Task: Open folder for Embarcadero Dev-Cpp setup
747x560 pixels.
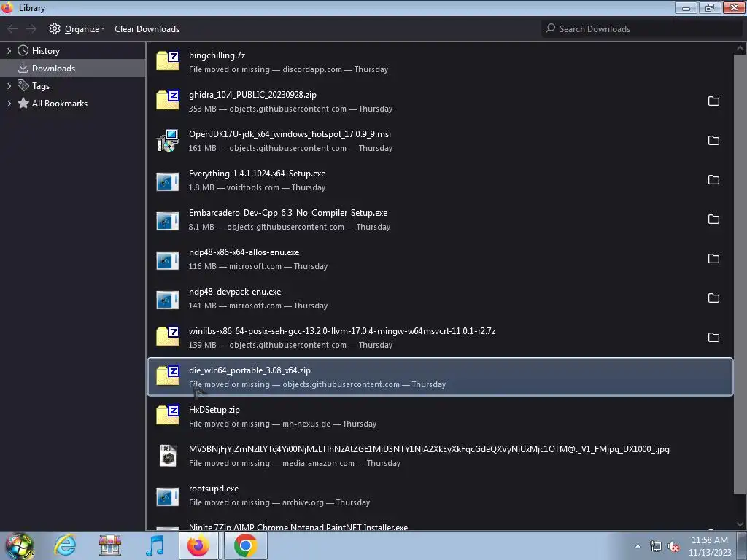Action: (713, 219)
